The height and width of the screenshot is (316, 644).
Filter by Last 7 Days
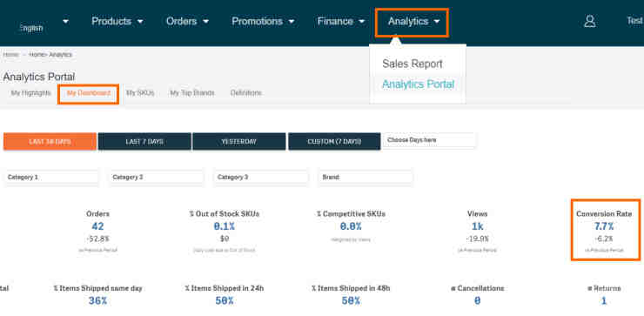(x=144, y=141)
